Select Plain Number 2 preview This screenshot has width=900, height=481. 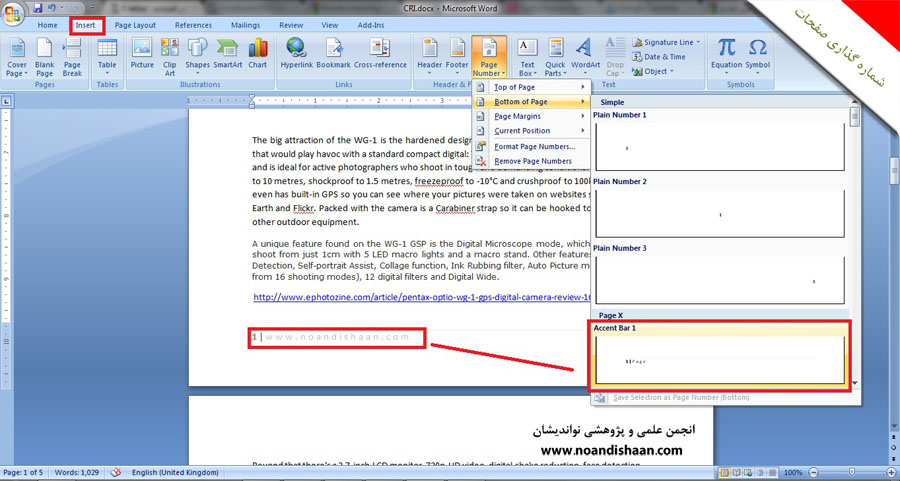tap(719, 214)
